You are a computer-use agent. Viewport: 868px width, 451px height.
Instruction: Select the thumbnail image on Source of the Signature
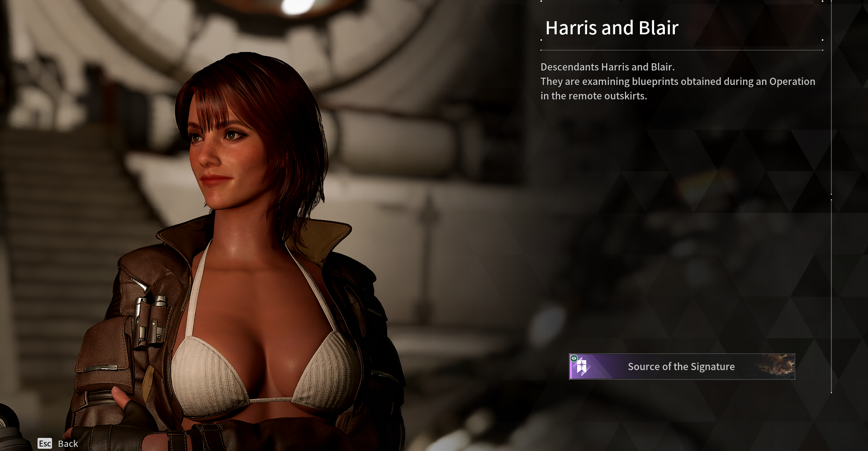pos(776,366)
